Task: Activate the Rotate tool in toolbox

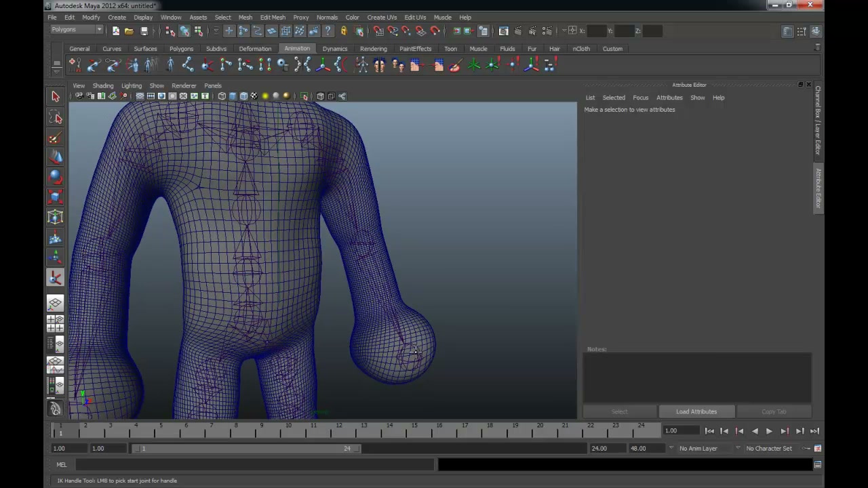Action: pyautogui.click(x=56, y=178)
